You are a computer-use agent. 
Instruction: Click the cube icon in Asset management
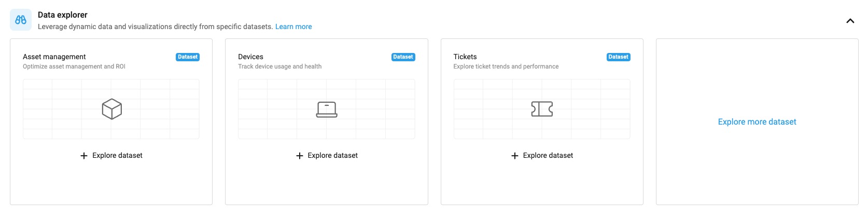point(111,109)
